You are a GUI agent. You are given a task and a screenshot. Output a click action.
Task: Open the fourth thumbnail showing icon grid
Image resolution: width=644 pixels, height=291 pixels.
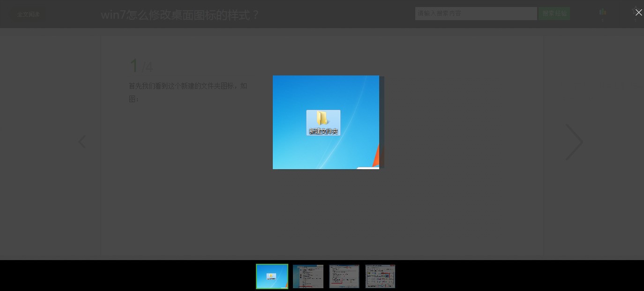pos(380,276)
